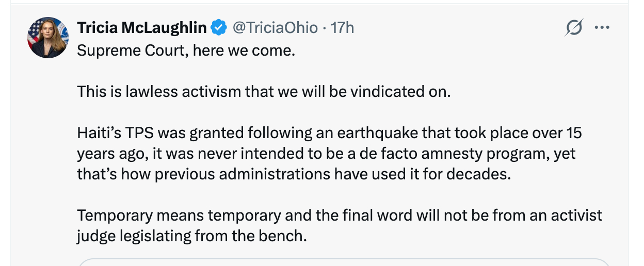Open Tricia McLaughlin's profile avatar photo
The width and height of the screenshot is (644, 266).
(48, 37)
